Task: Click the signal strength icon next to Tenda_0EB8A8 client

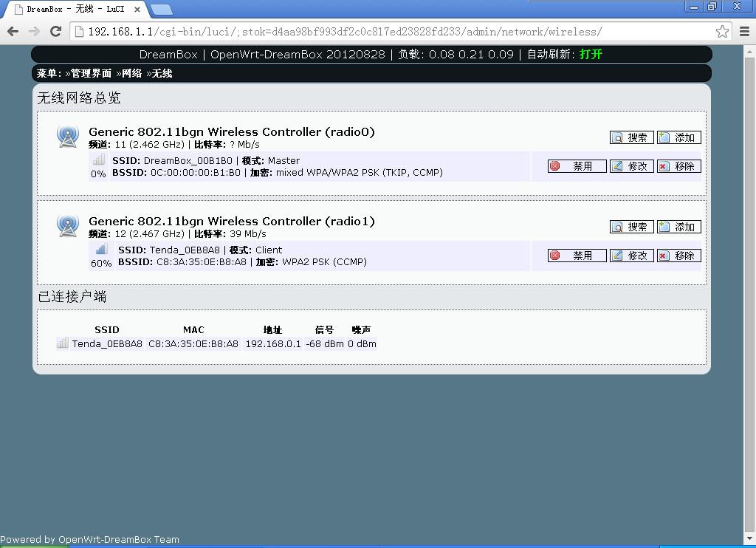Action: click(62, 342)
